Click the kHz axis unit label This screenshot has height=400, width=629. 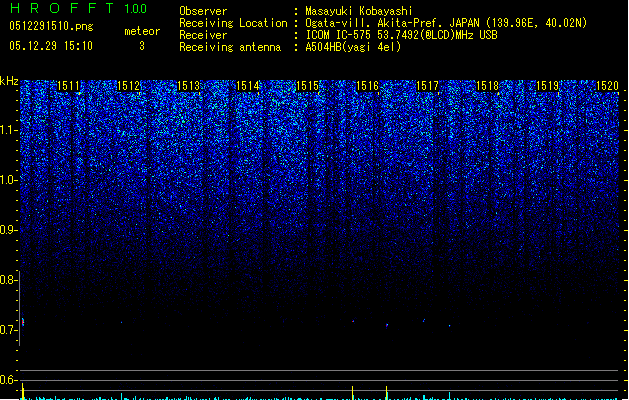(x=9, y=81)
